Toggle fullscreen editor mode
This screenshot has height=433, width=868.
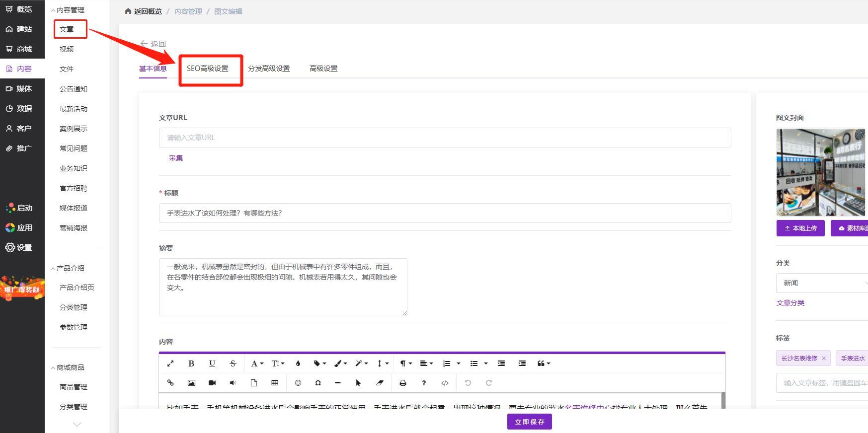170,363
